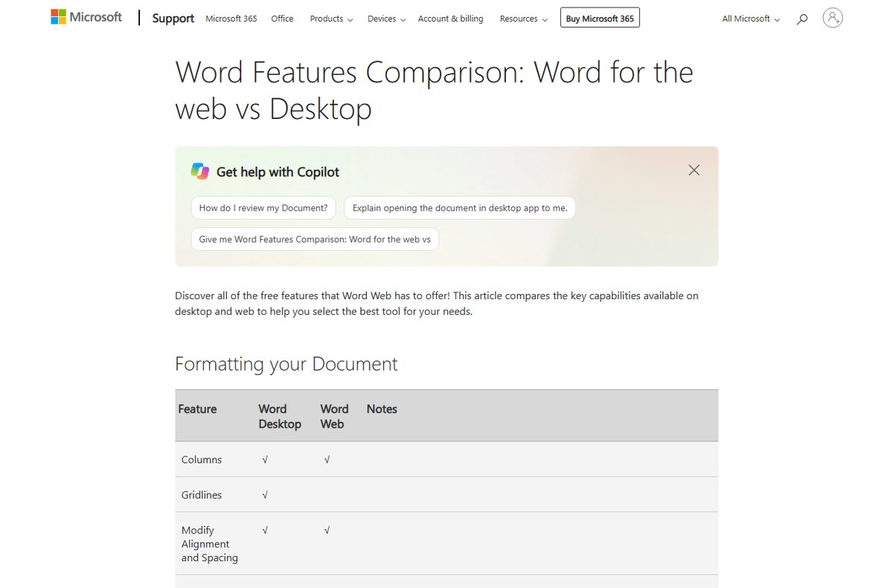Open Account & billing nav link
893x588 pixels.
pos(450,19)
